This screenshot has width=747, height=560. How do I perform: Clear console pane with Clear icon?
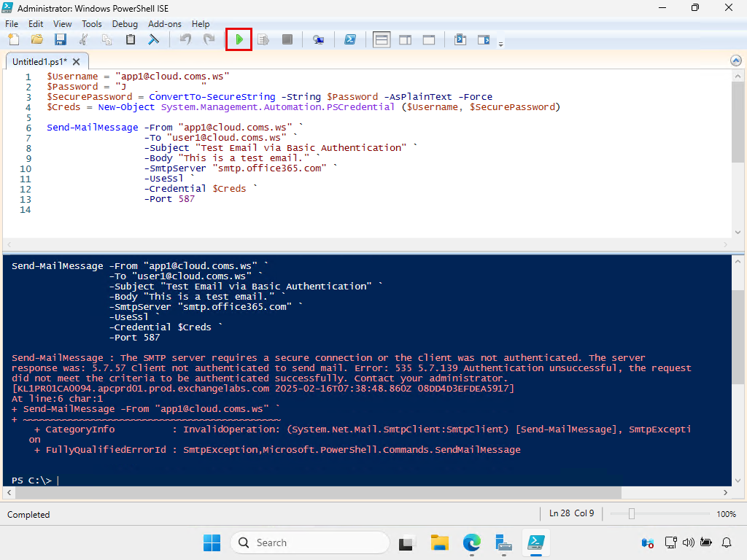point(153,39)
